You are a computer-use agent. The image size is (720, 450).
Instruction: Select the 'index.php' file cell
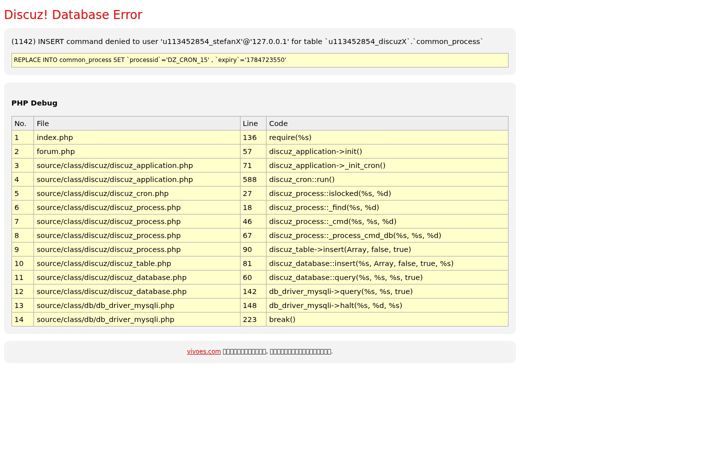[x=137, y=138]
